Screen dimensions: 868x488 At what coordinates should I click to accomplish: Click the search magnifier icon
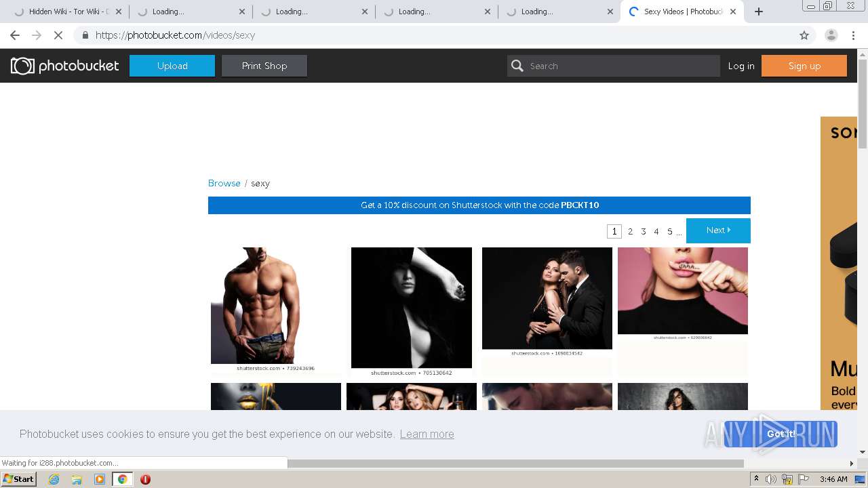point(517,66)
